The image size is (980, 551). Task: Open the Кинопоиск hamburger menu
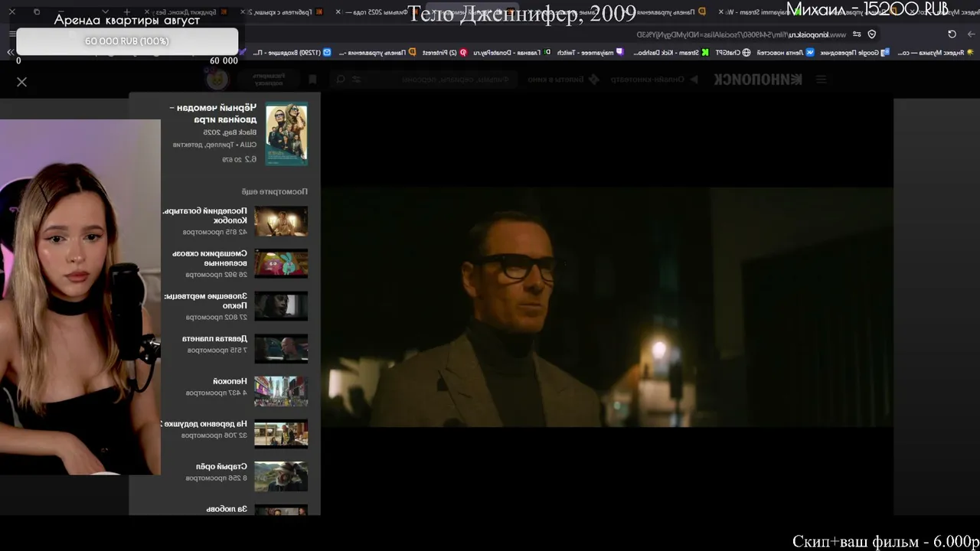click(x=822, y=80)
